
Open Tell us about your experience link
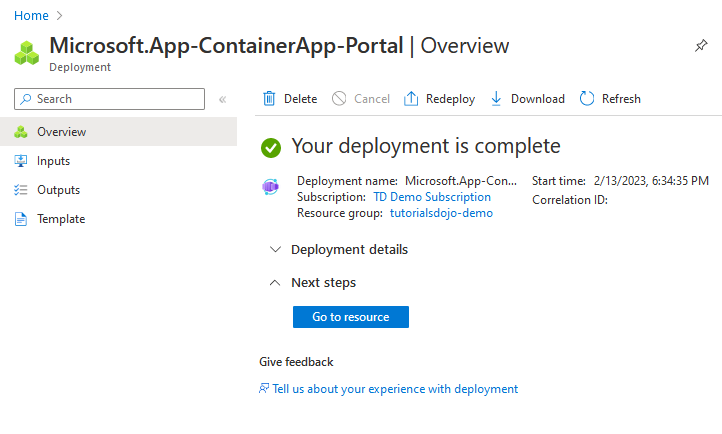395,389
